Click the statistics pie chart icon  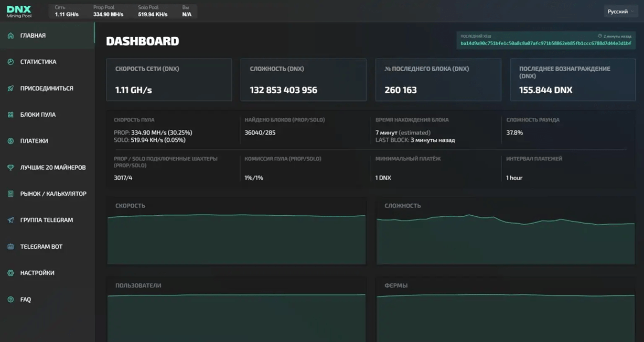coord(10,62)
